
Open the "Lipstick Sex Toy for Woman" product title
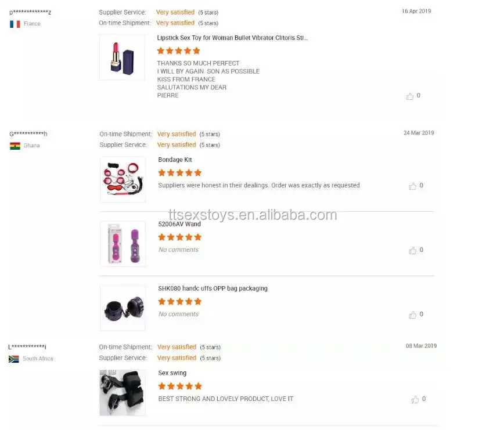[x=232, y=38]
